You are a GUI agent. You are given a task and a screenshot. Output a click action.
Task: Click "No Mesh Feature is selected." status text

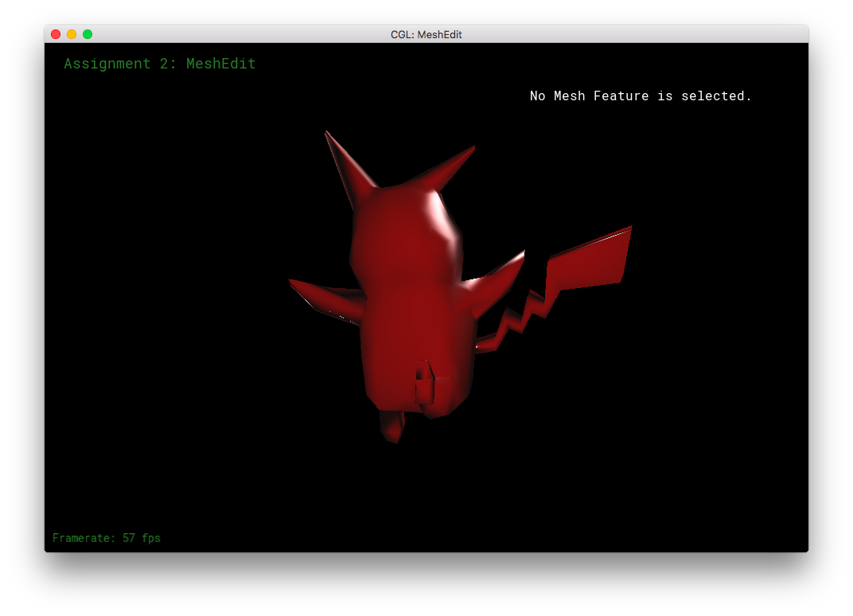pyautogui.click(x=641, y=96)
